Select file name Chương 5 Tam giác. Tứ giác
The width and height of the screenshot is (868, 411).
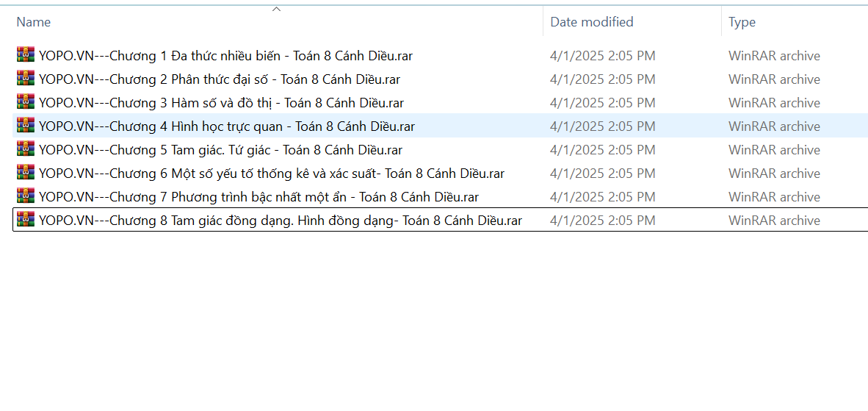click(x=220, y=150)
